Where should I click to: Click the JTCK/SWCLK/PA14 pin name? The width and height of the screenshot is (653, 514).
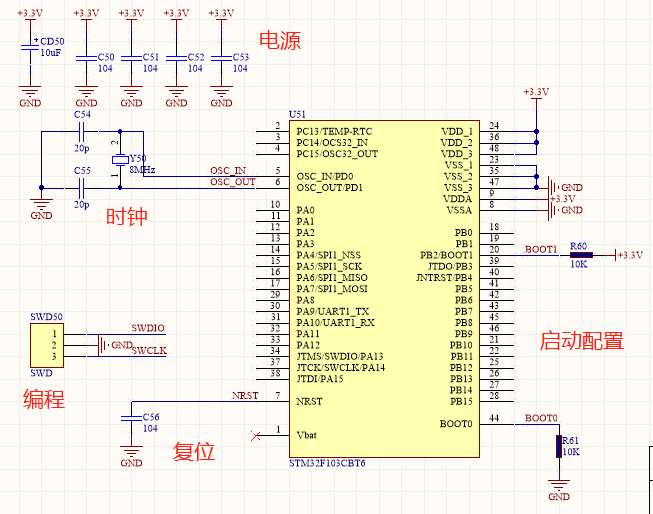click(341, 368)
